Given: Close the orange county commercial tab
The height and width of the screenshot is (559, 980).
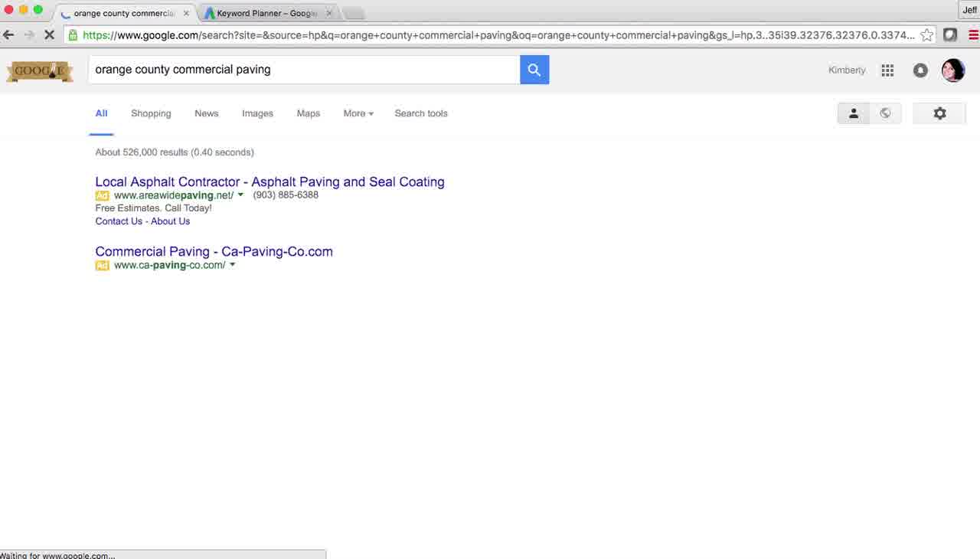Looking at the screenshot, I should (x=186, y=13).
